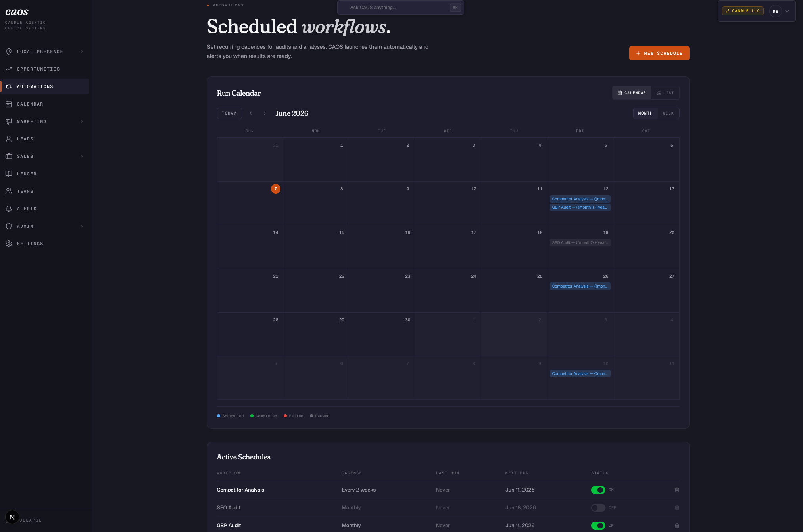
Task: Switch to Calendar view tab
Action: pos(632,93)
